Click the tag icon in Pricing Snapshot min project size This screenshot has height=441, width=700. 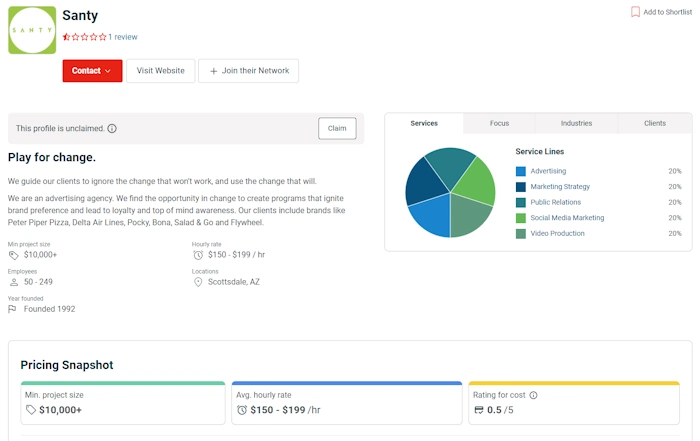point(30,410)
